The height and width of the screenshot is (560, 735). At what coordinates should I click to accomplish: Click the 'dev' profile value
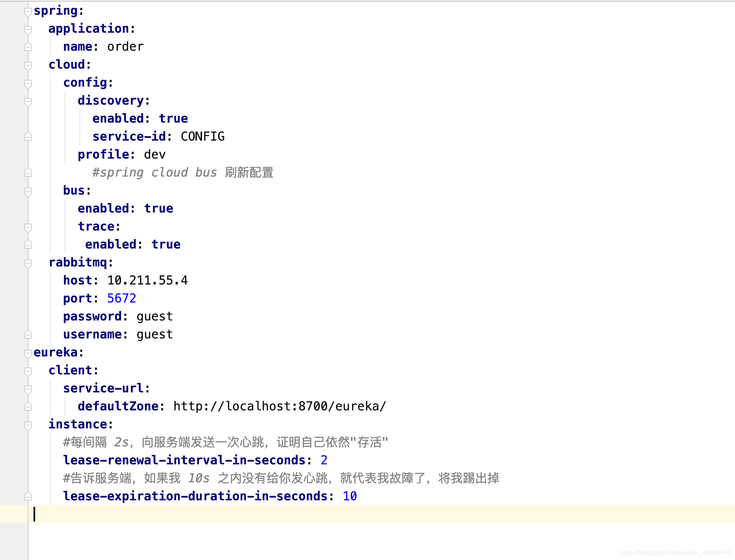(155, 155)
